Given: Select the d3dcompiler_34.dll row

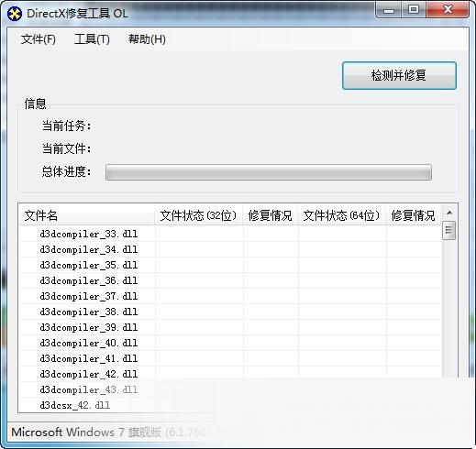Looking at the screenshot, I should 230,249.
